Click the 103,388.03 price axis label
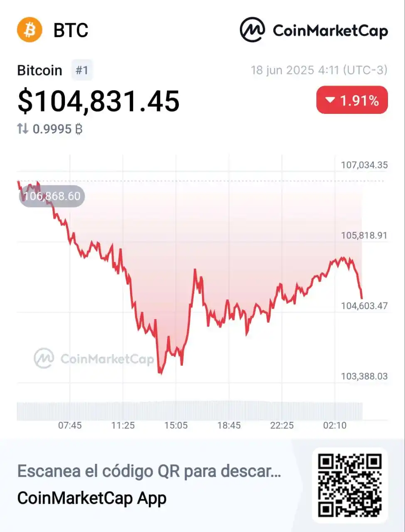This screenshot has height=532, width=405. (364, 376)
